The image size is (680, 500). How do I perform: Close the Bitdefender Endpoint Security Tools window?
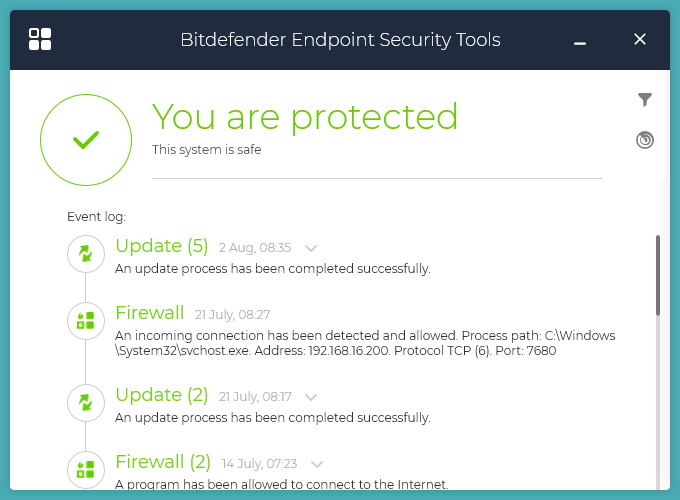click(x=640, y=40)
